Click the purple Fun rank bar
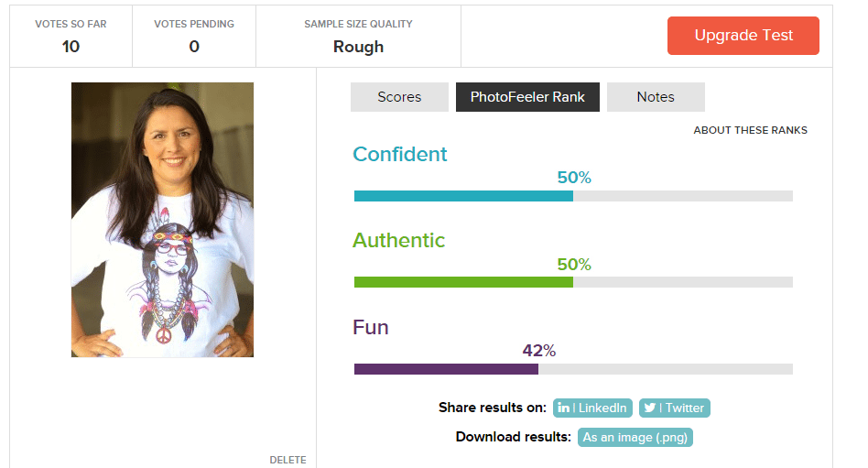The height and width of the screenshot is (468, 868). pyautogui.click(x=446, y=369)
